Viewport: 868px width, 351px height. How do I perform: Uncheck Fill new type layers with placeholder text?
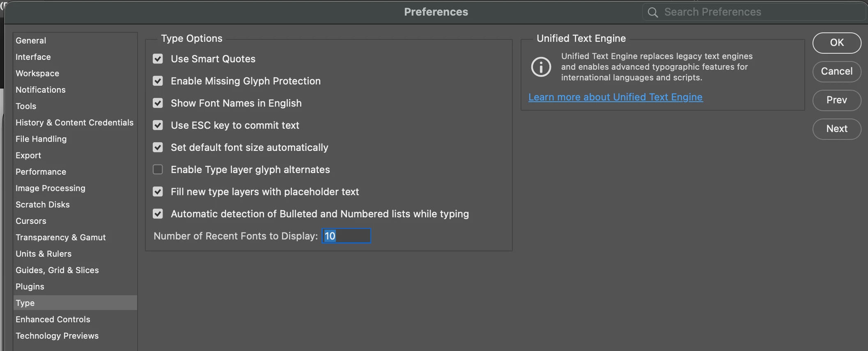point(158,192)
